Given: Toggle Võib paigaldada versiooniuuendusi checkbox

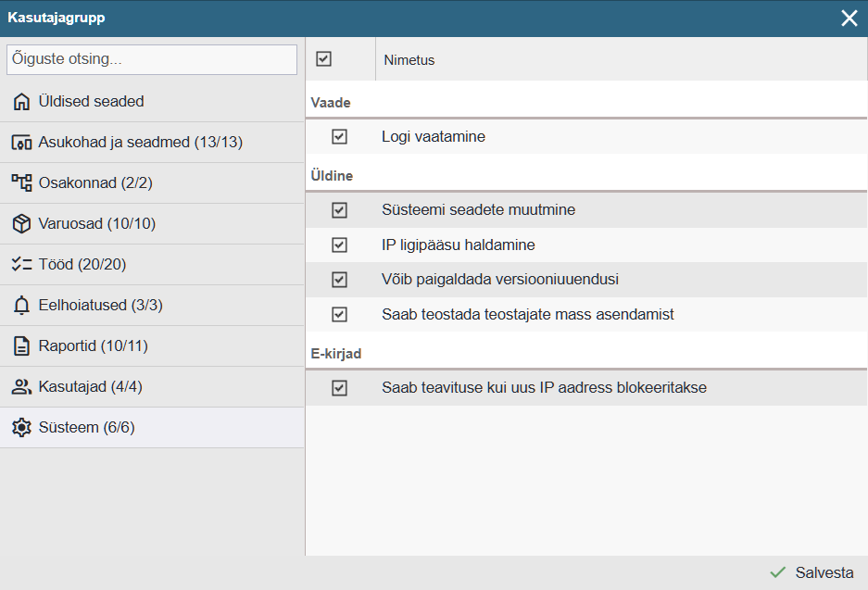Looking at the screenshot, I should pyautogui.click(x=339, y=280).
